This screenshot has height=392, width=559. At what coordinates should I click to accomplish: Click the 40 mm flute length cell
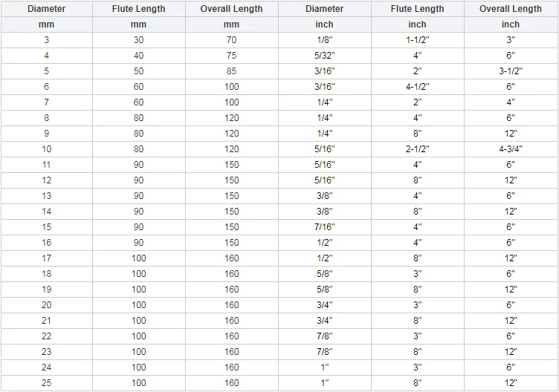(x=139, y=56)
